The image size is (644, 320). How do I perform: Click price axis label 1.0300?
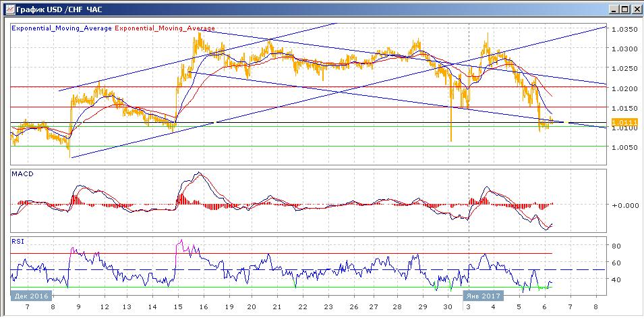coord(624,49)
